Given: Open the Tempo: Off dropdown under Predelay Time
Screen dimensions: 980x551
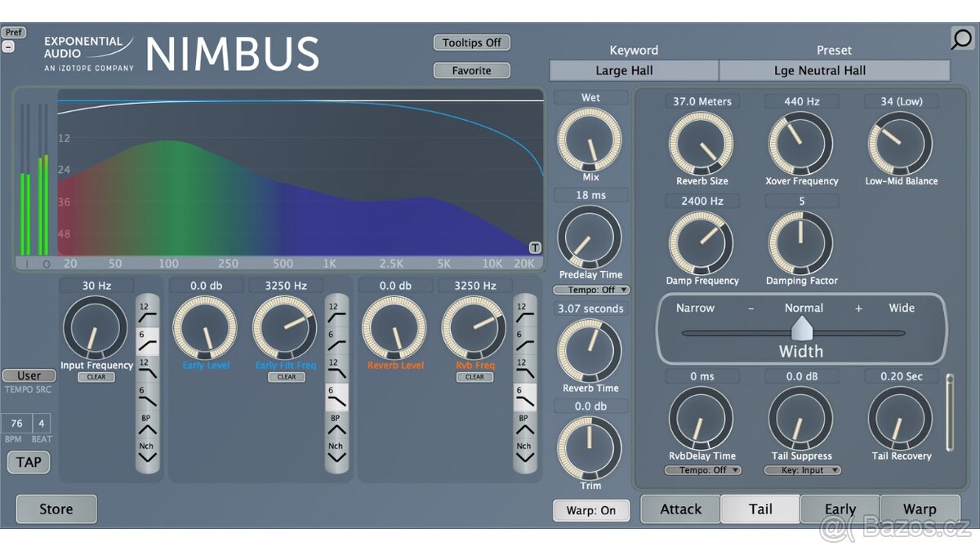Looking at the screenshot, I should 590,289.
